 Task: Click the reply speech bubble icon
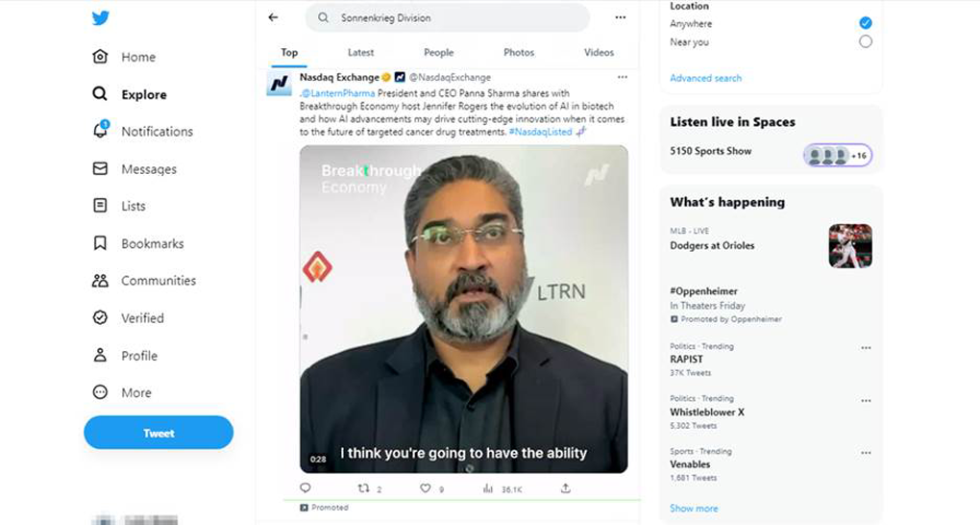(x=306, y=488)
